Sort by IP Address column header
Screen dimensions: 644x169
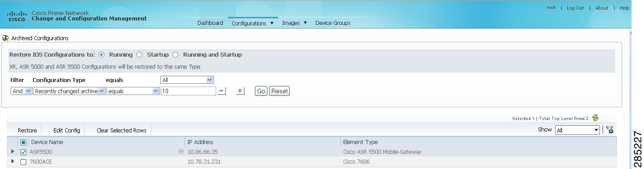coord(200,142)
